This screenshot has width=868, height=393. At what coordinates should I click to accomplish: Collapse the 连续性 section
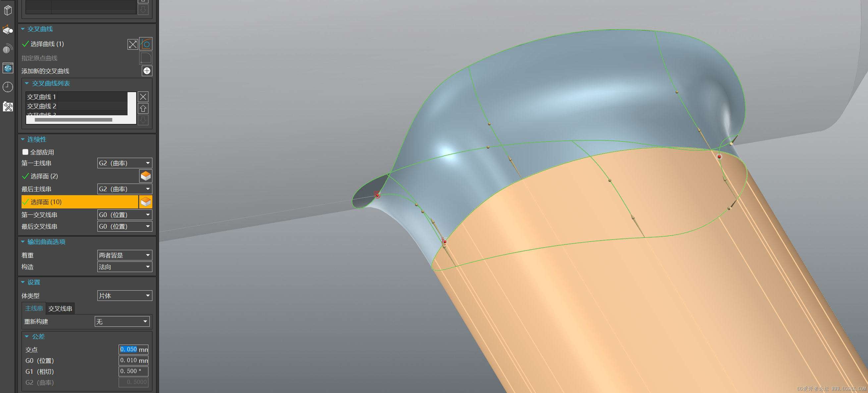(x=23, y=139)
